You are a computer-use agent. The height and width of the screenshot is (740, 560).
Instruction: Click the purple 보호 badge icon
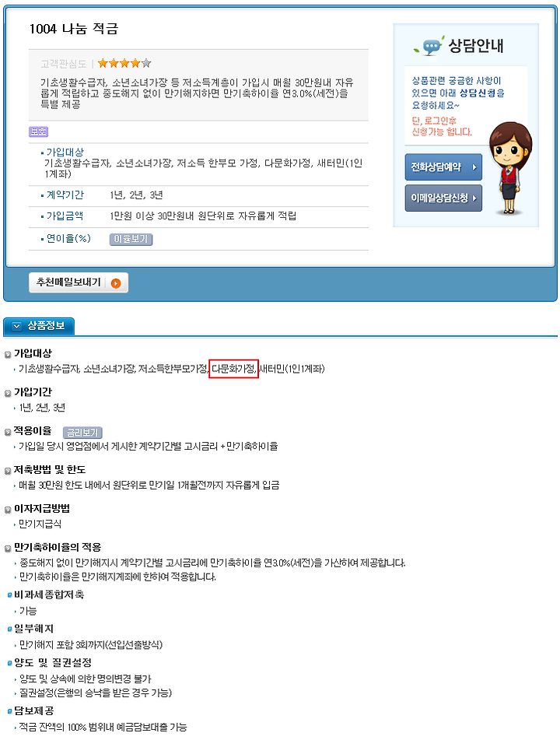[39, 132]
